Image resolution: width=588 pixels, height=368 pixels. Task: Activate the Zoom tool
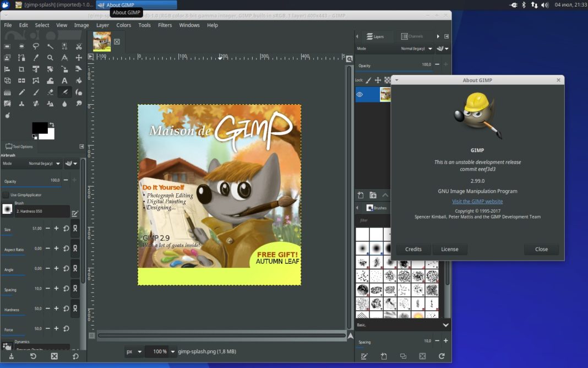(50, 57)
